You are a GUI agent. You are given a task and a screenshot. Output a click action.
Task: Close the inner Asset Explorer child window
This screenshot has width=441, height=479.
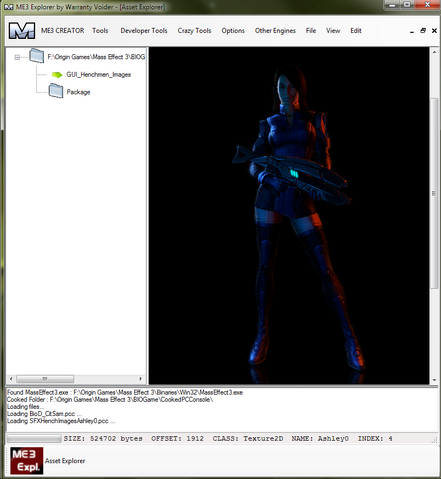click(434, 31)
